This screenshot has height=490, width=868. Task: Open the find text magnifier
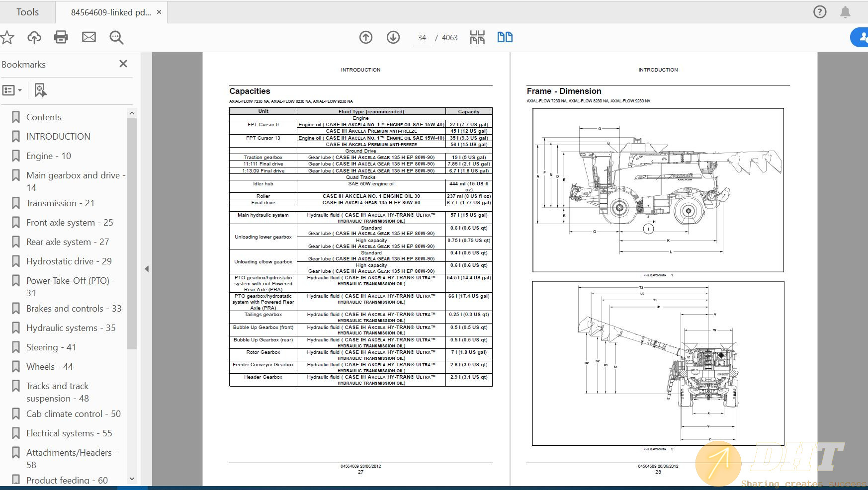(116, 37)
